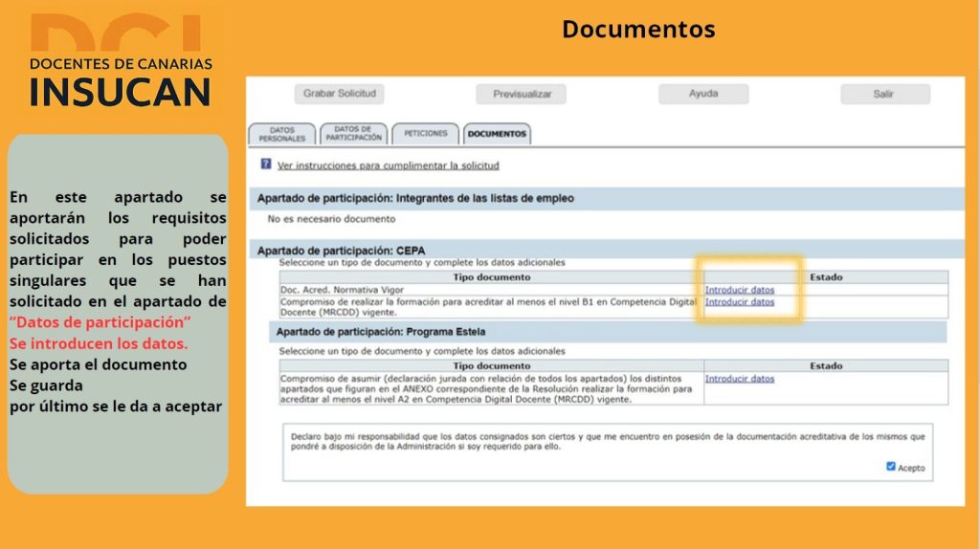Click Introducir datos for the B1 formación compromiso
Screen dimensions: 980x549
739,302
